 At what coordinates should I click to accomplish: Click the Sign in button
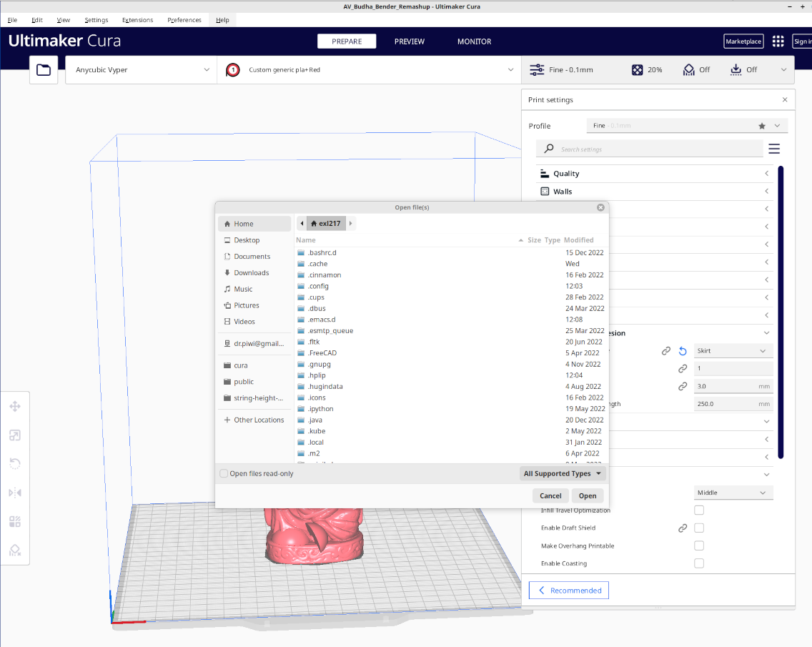(x=802, y=41)
